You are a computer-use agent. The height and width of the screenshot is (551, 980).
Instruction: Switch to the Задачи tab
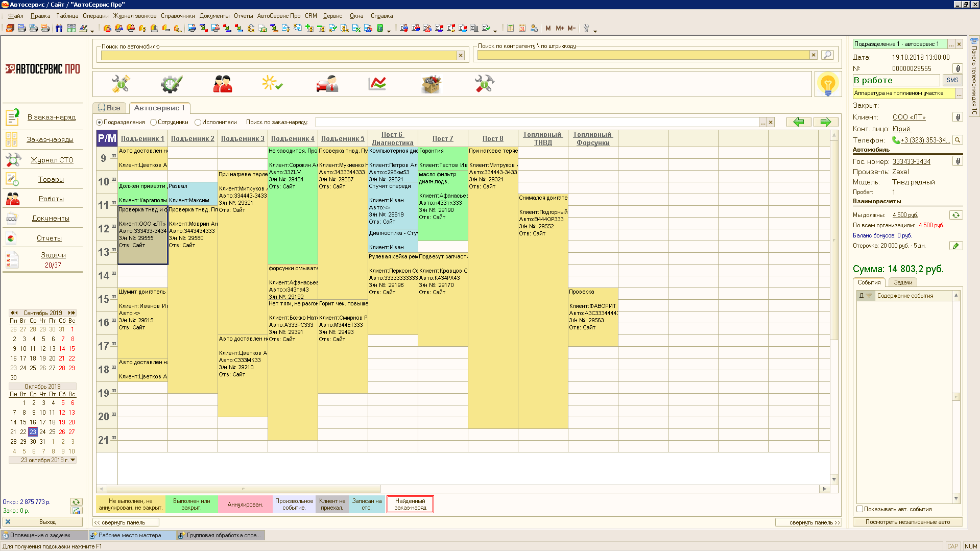click(x=903, y=282)
